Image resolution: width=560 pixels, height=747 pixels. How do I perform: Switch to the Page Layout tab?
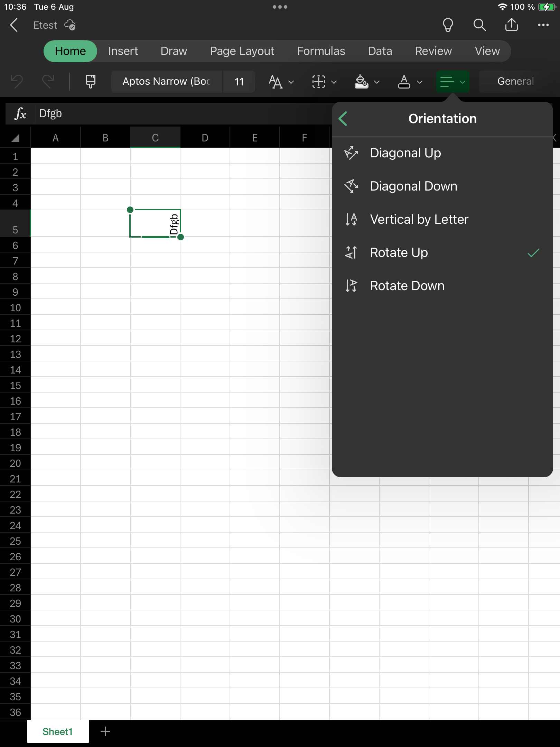tap(242, 51)
